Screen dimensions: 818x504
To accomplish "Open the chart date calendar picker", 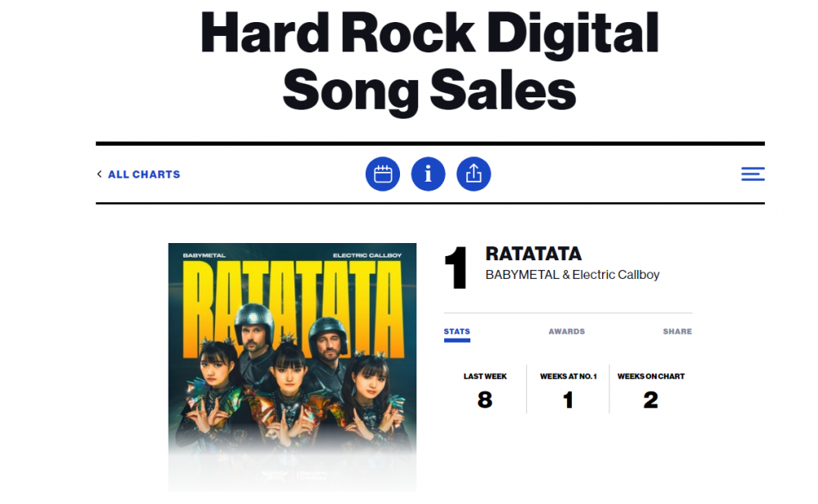I will coord(383,174).
